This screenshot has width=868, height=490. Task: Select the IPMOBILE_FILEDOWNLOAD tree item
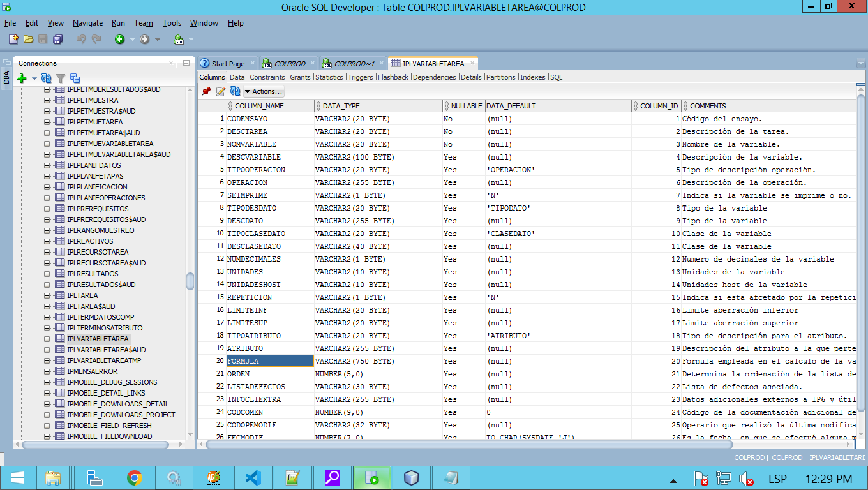coord(109,436)
